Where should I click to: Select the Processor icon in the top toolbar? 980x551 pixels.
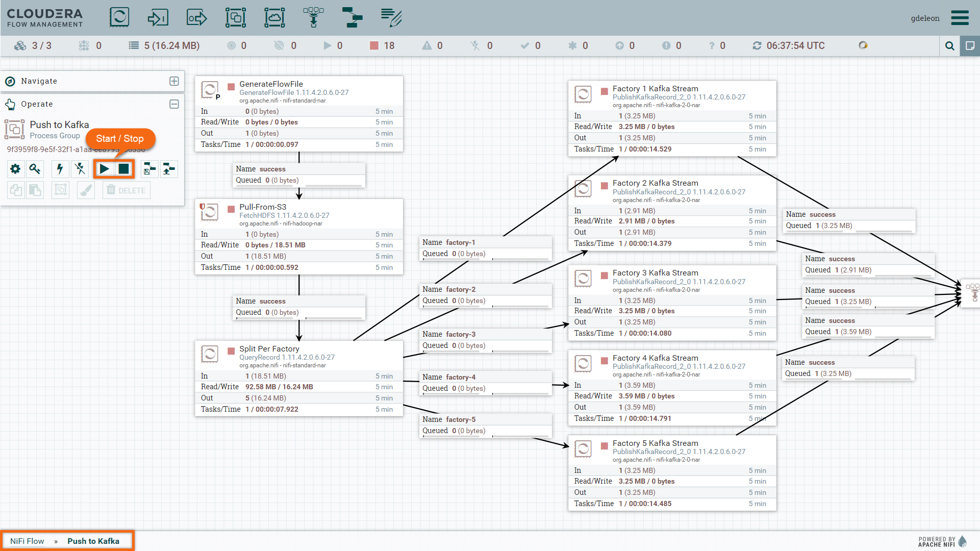point(119,17)
